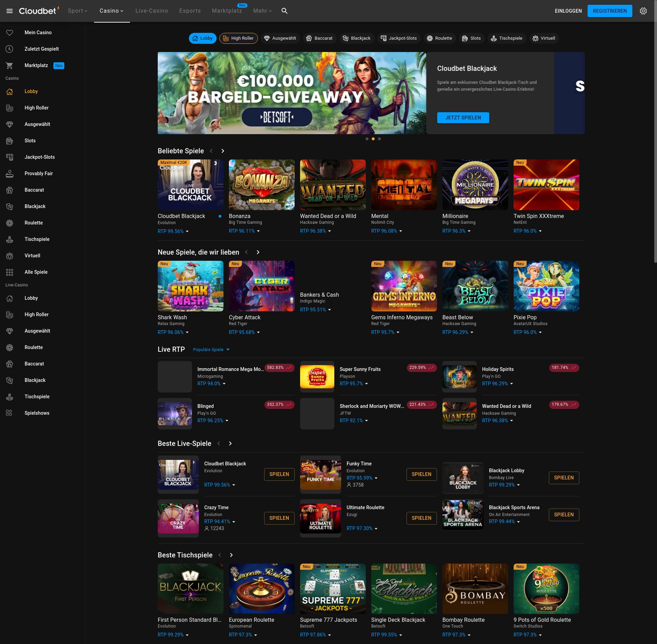Select the third carousel indicator dot

[379, 139]
